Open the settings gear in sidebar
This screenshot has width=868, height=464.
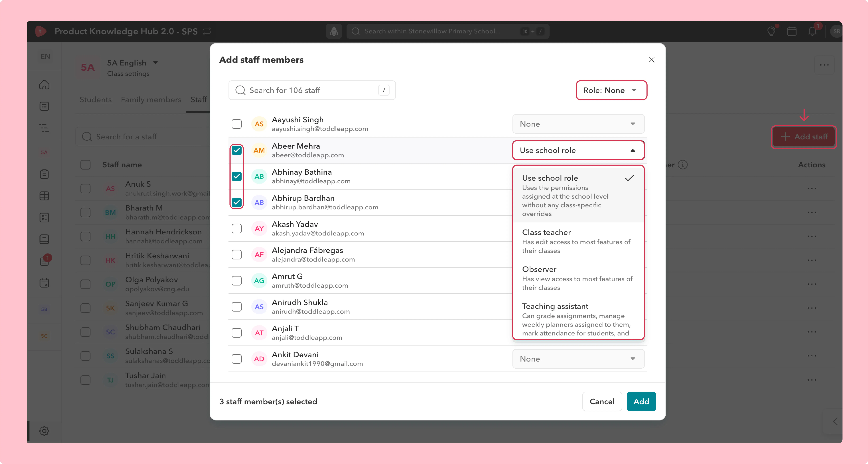44,431
